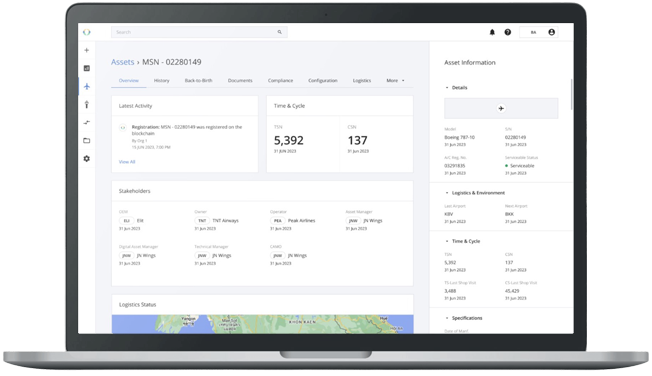
Task: Open the notifications bell icon
Action: 492,32
